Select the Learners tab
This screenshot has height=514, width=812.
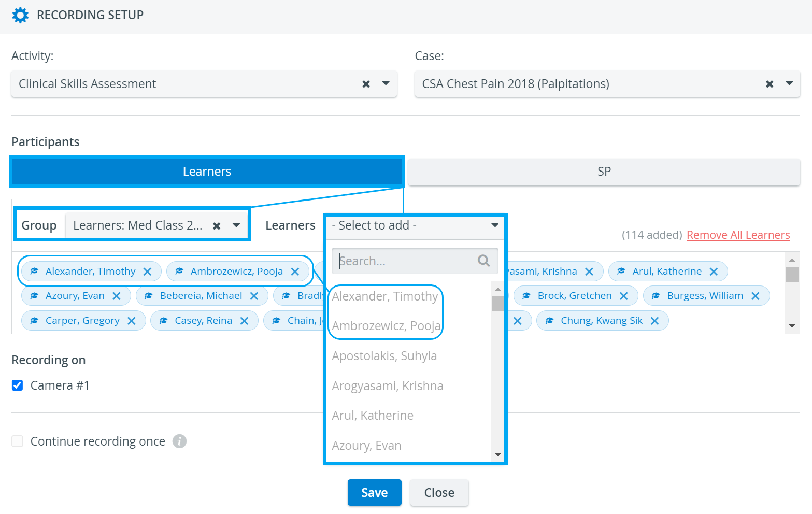(207, 172)
